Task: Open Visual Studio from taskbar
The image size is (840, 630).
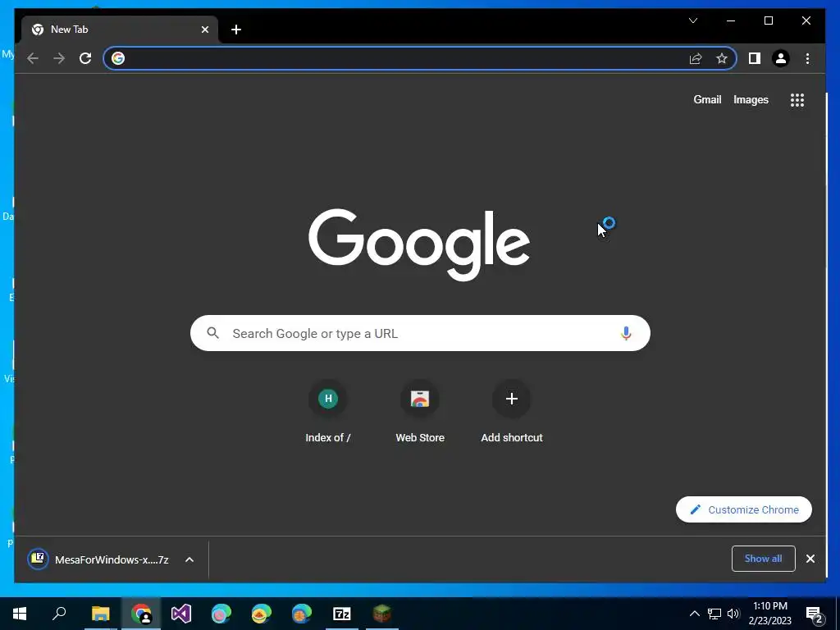Action: coord(181,614)
